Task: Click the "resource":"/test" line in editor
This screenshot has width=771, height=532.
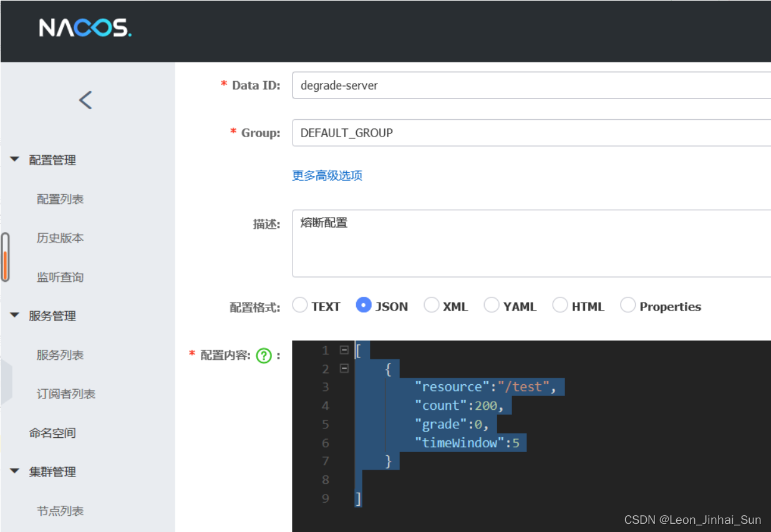Action: tap(485, 387)
